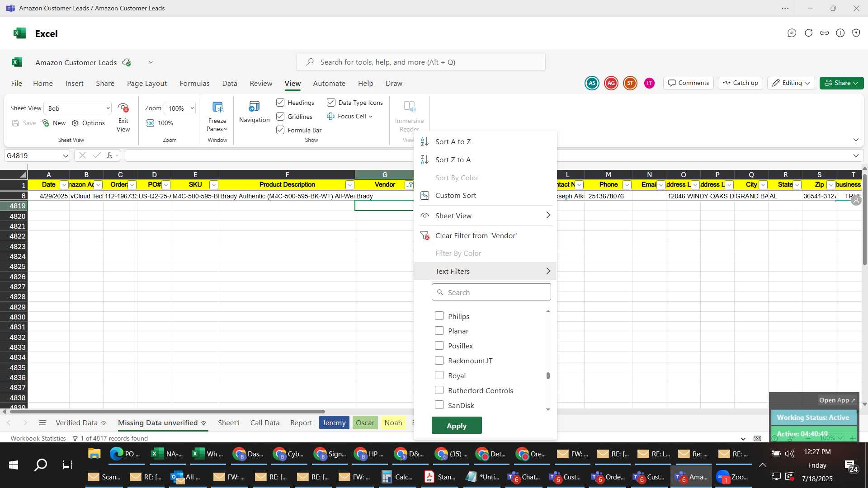Click the AS collaborator avatar
The image size is (868, 488).
(x=592, y=83)
